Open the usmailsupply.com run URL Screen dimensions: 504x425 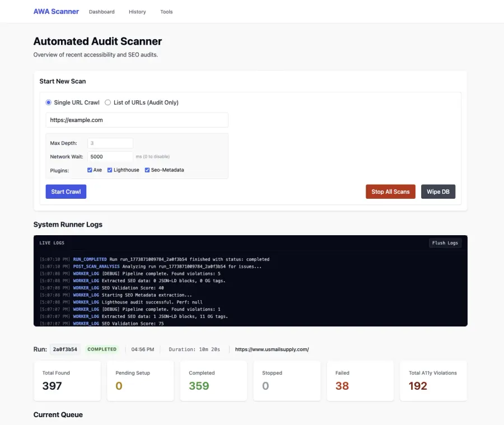(272, 349)
